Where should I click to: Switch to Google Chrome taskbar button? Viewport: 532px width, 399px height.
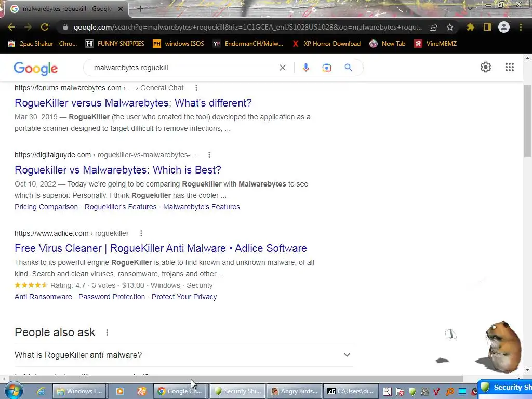click(180, 391)
